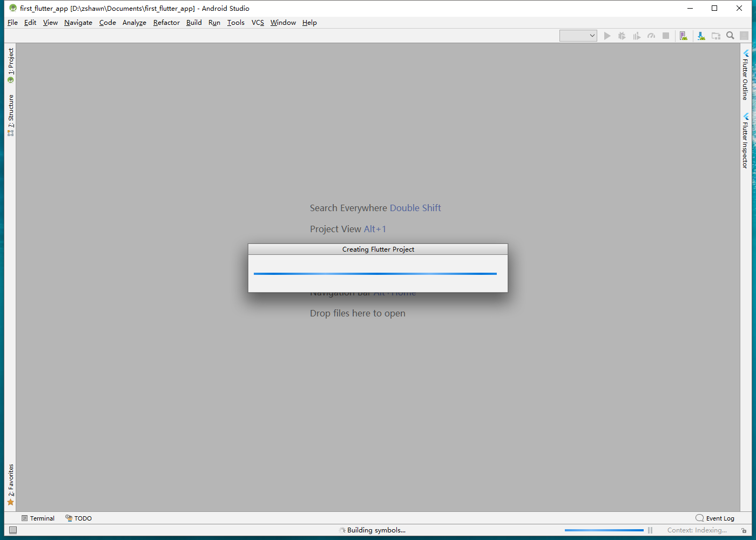Toggle tool window bars icon at bottom-left
The width and height of the screenshot is (756, 540).
(13, 530)
